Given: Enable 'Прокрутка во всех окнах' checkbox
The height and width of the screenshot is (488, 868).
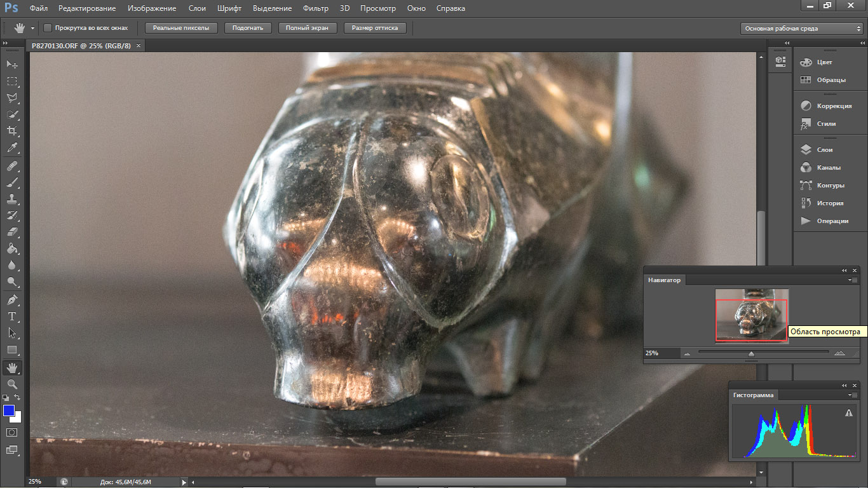Looking at the screenshot, I should click(x=48, y=28).
